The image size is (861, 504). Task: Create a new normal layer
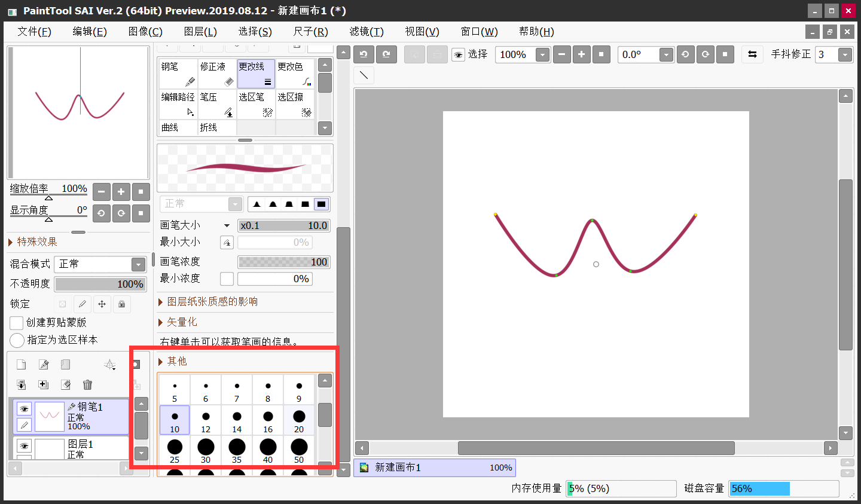pos(21,365)
